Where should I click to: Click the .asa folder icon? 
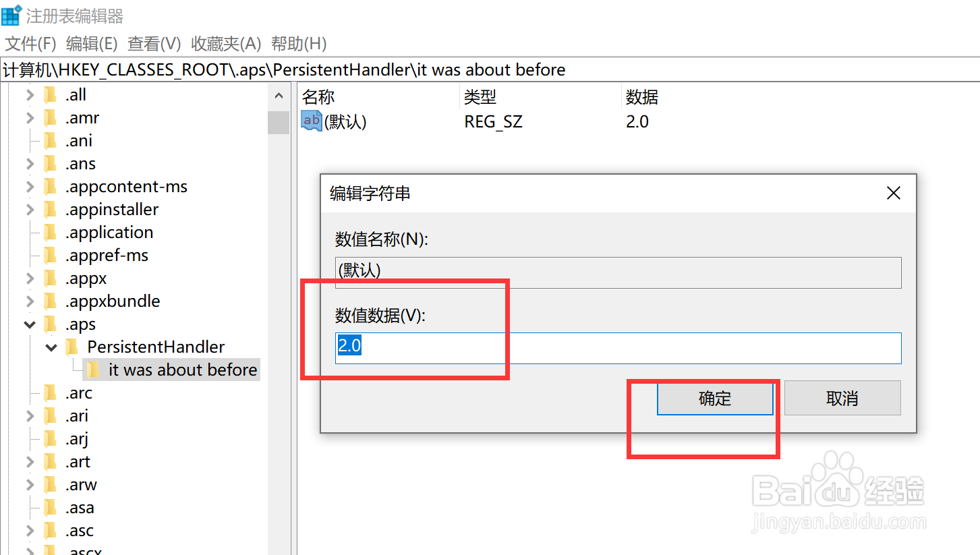pyautogui.click(x=52, y=507)
